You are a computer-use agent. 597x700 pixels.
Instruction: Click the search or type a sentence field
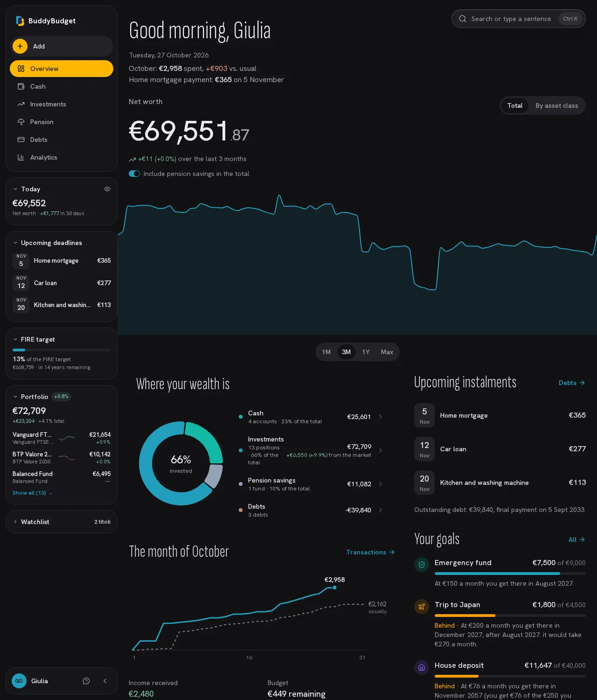click(x=518, y=19)
